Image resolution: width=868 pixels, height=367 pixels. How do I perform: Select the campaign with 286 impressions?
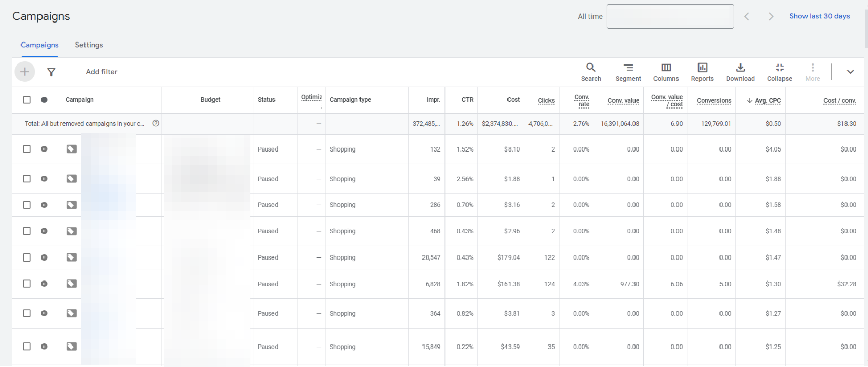click(x=27, y=205)
